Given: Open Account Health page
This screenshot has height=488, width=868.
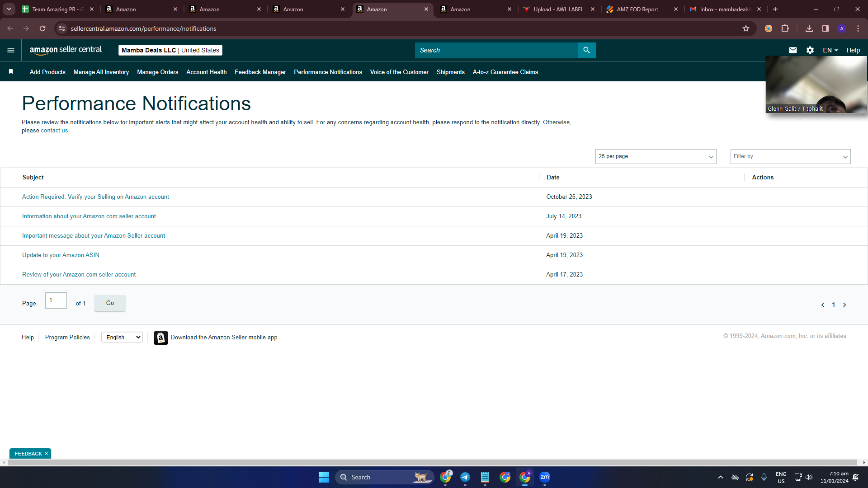Looking at the screenshot, I should [207, 72].
